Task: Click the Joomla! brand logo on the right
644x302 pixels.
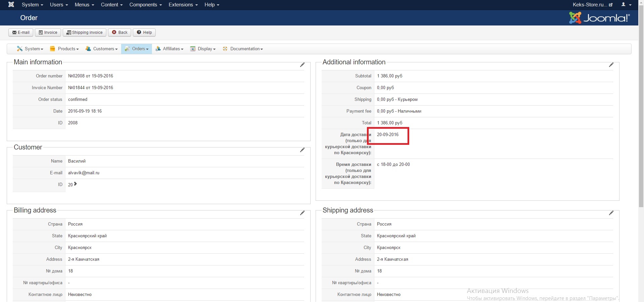Action: click(x=599, y=18)
